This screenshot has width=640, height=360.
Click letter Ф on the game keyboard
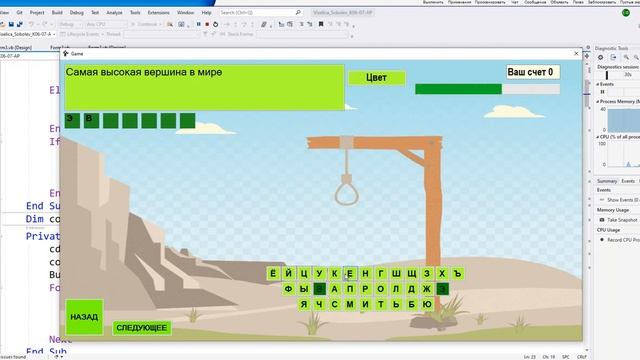point(288,289)
